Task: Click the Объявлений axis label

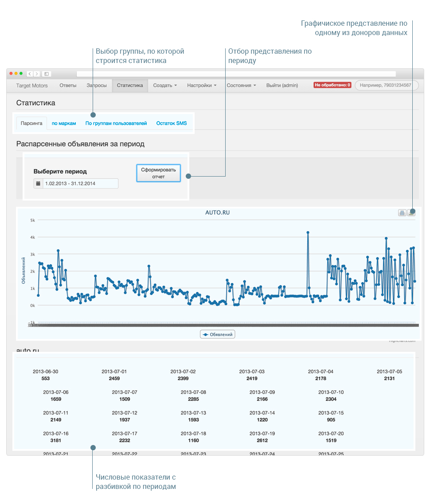Action: click(x=23, y=271)
